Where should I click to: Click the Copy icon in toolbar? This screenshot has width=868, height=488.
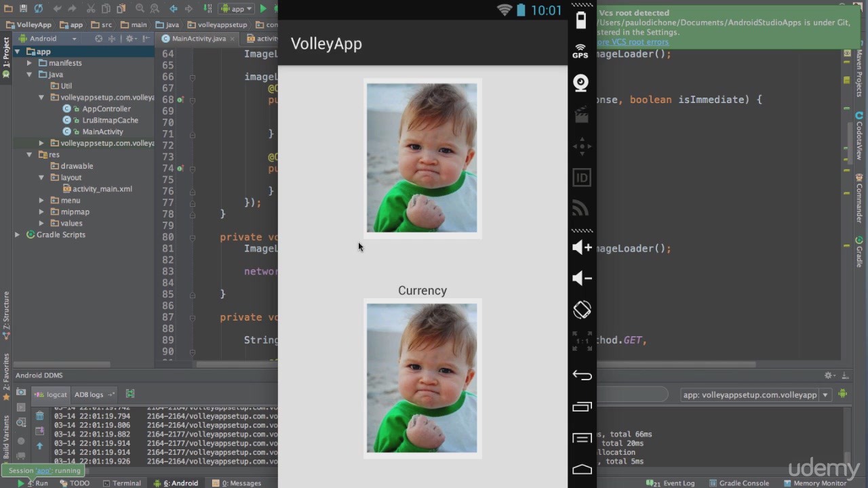pyautogui.click(x=106, y=9)
